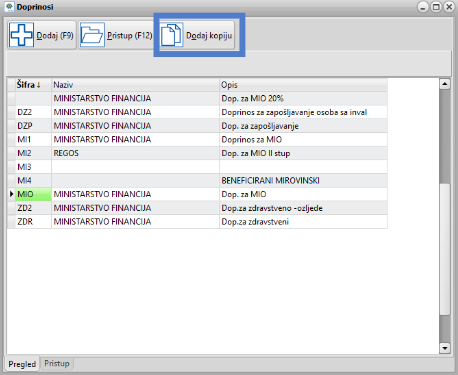Click the scrollbar up arrow
This screenshot has width=458, height=375.
point(445,84)
